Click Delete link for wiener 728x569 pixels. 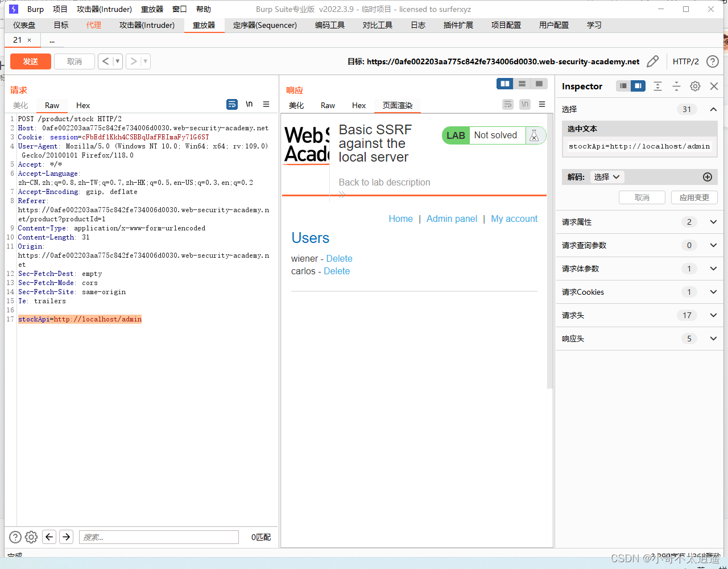[x=340, y=258]
